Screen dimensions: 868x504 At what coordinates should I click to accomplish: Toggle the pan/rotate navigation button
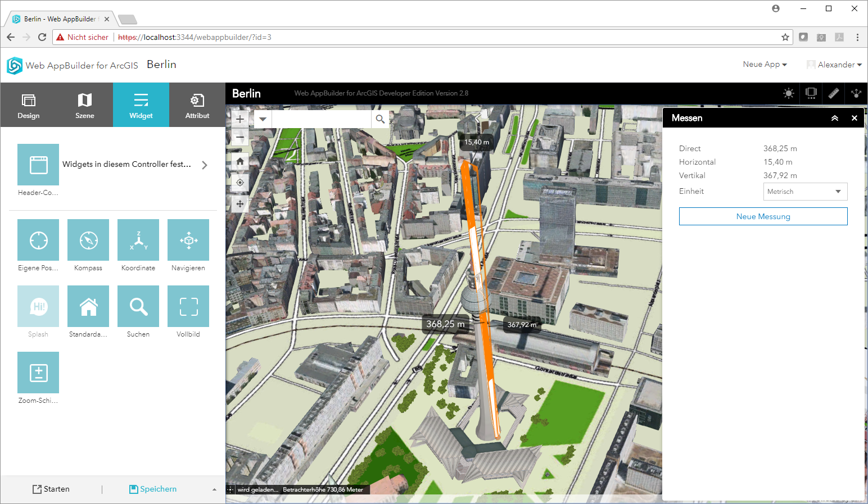[240, 204]
